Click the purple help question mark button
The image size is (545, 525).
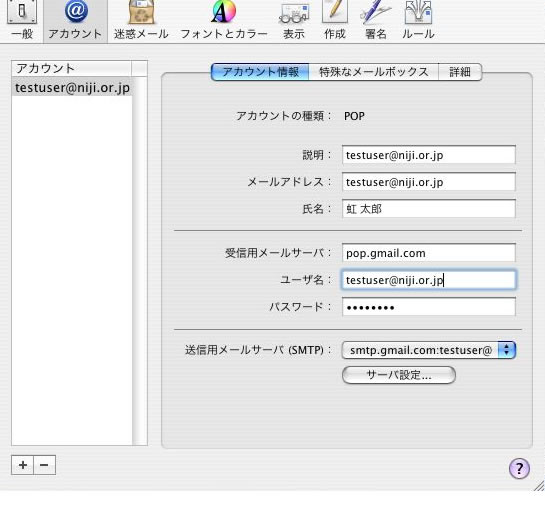coord(519,469)
